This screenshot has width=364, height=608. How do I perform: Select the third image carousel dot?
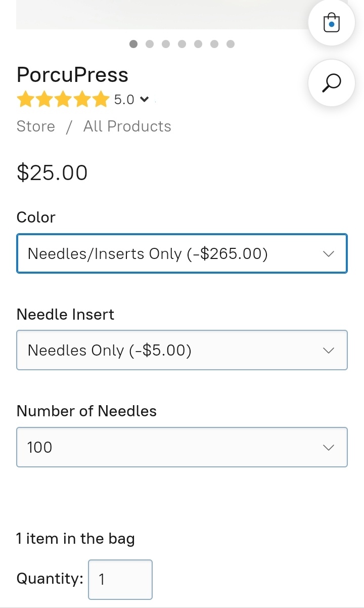pos(166,44)
